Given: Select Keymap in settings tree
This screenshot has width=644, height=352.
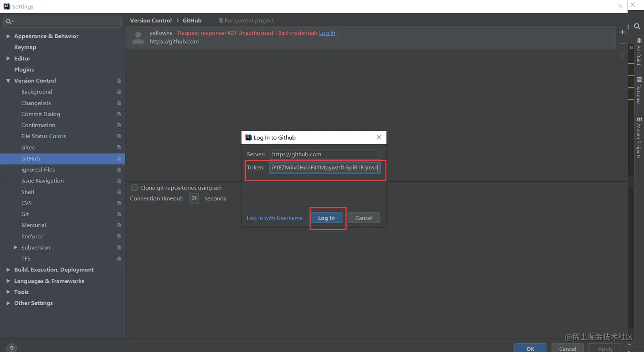Looking at the screenshot, I should (x=25, y=47).
